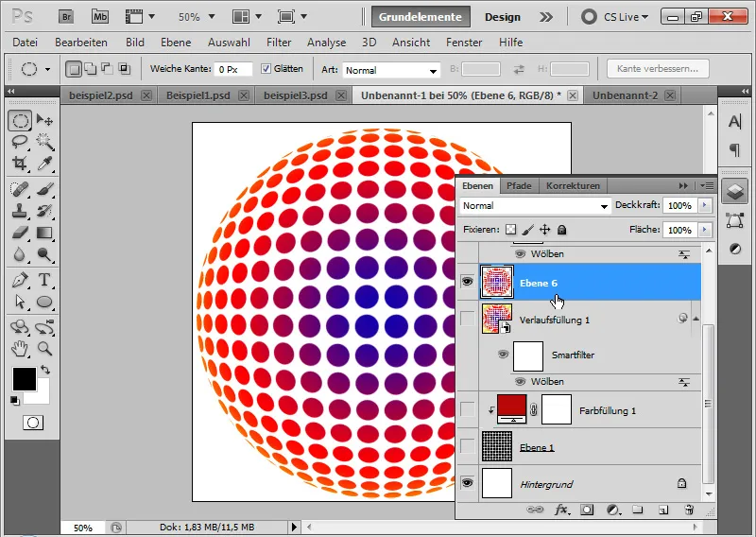Screen dimensions: 756x537
Task: Select the Gradient tool
Action: [44, 233]
